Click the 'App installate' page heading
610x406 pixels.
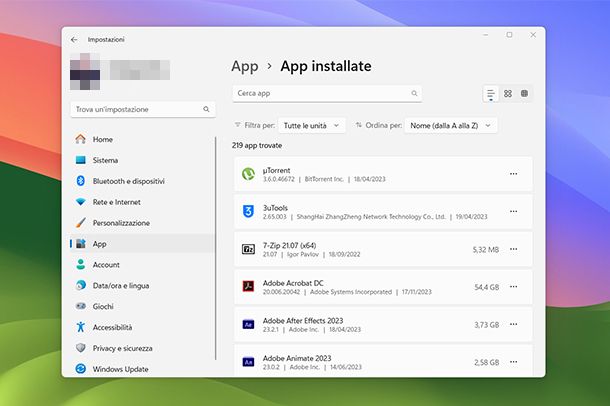pyautogui.click(x=326, y=66)
